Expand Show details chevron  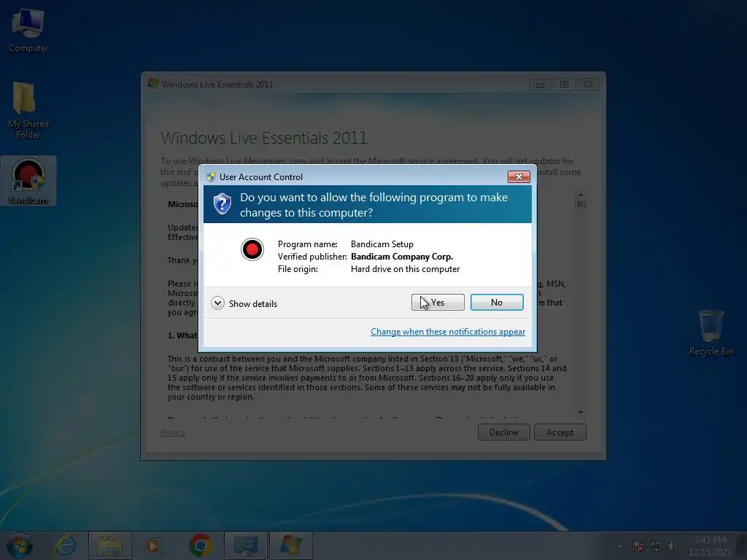217,303
